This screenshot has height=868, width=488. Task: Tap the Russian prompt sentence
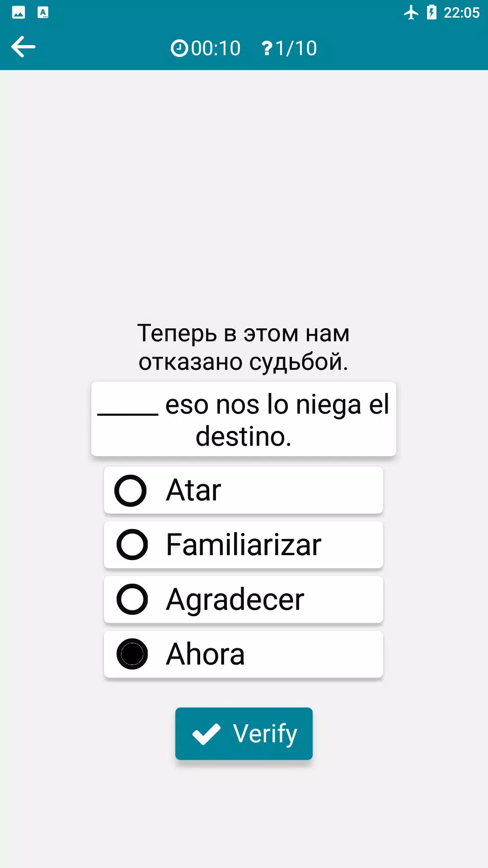244,347
